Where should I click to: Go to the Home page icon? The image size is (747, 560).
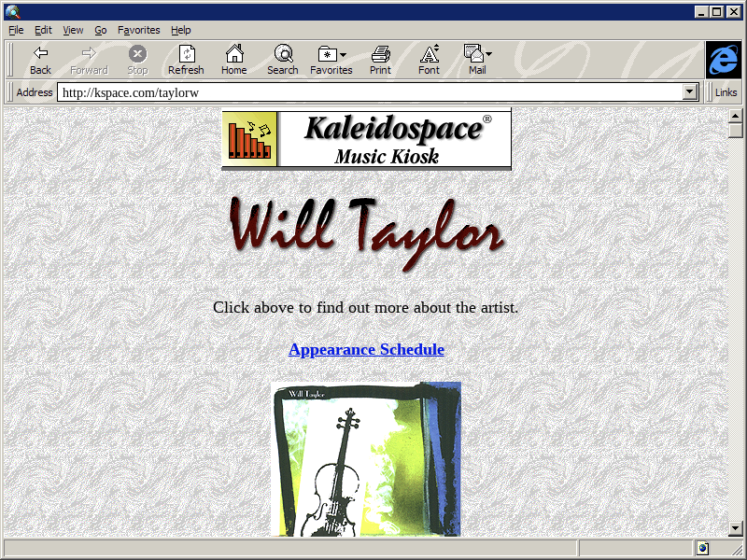click(x=234, y=54)
